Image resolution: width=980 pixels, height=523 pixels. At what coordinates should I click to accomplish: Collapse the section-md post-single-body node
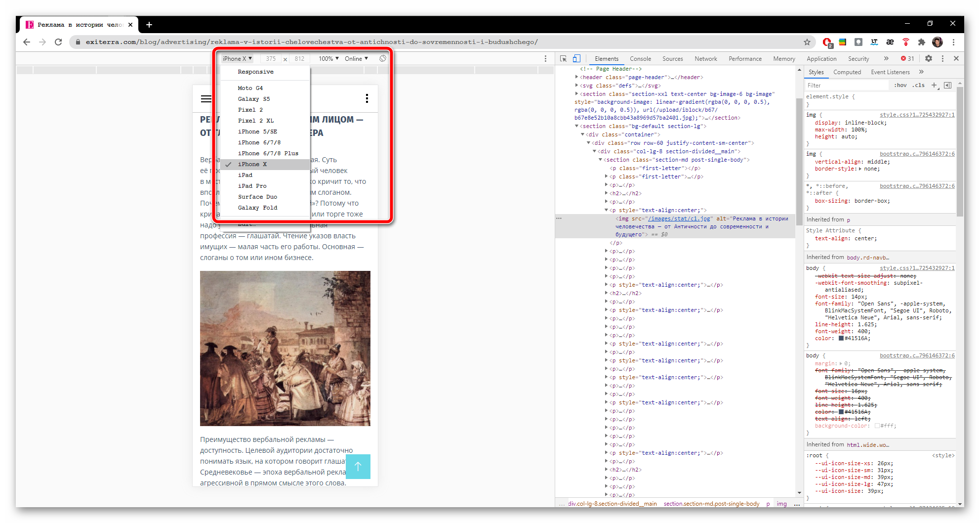[600, 160]
